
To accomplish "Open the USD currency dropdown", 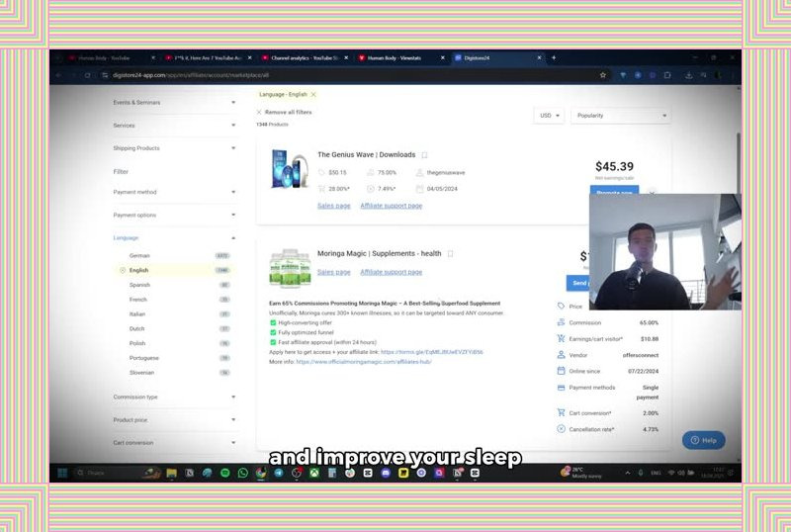I will point(549,116).
